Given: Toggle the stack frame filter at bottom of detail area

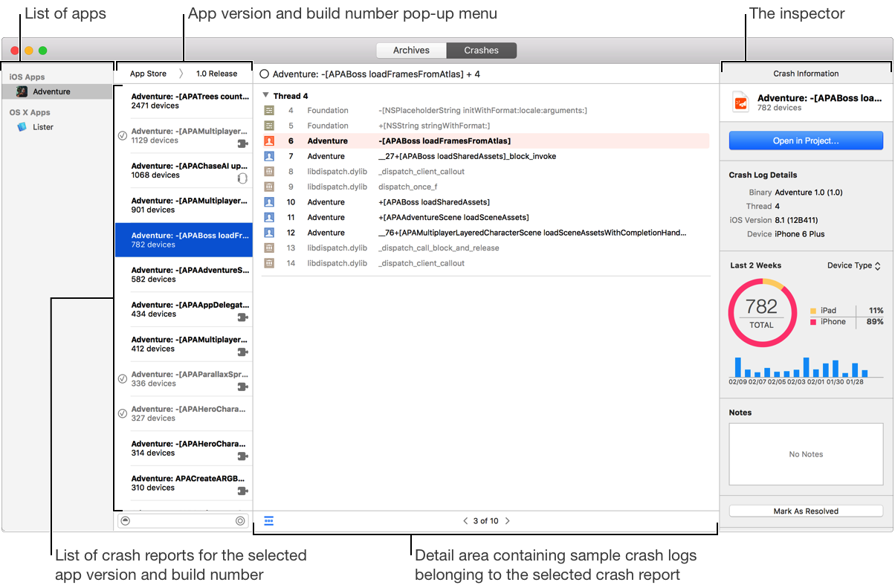Looking at the screenshot, I should click(269, 521).
